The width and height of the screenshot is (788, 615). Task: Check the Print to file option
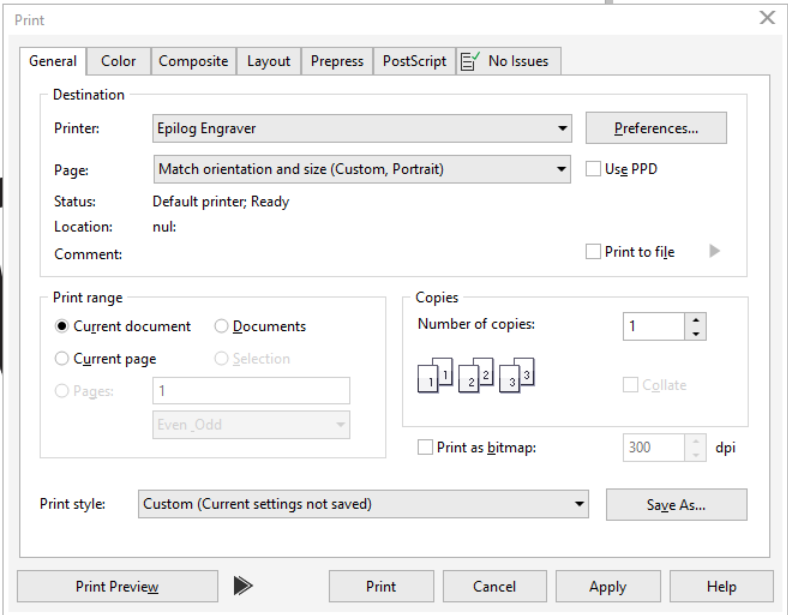593,252
